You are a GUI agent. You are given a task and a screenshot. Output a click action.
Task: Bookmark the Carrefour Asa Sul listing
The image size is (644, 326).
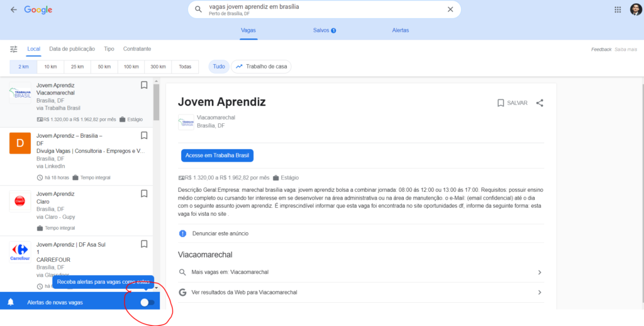pos(144,244)
